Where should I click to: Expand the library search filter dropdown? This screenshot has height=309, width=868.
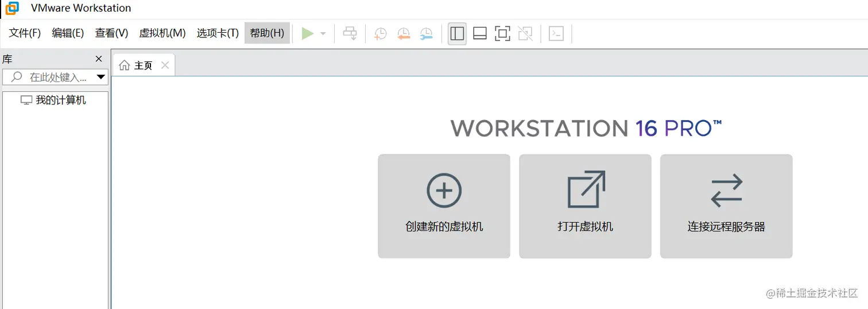point(101,77)
